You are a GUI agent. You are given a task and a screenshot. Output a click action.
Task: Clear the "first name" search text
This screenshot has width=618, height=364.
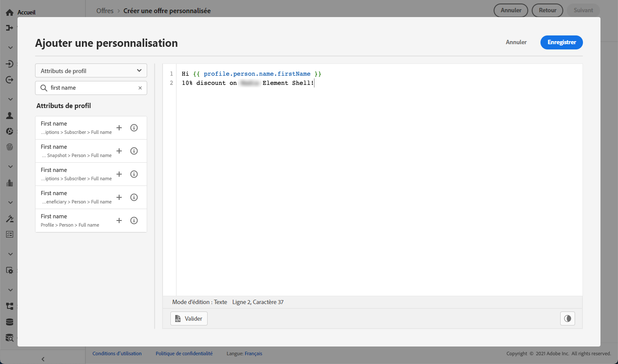140,88
